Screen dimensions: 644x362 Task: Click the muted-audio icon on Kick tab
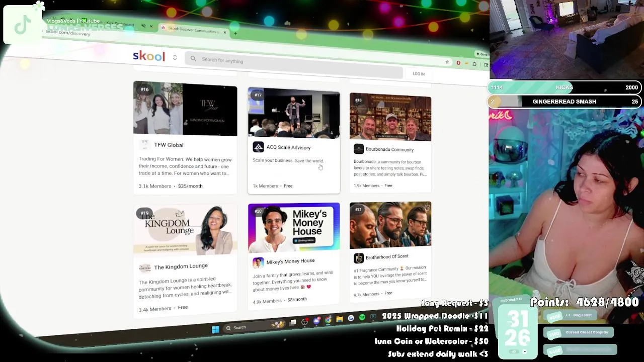143,26
